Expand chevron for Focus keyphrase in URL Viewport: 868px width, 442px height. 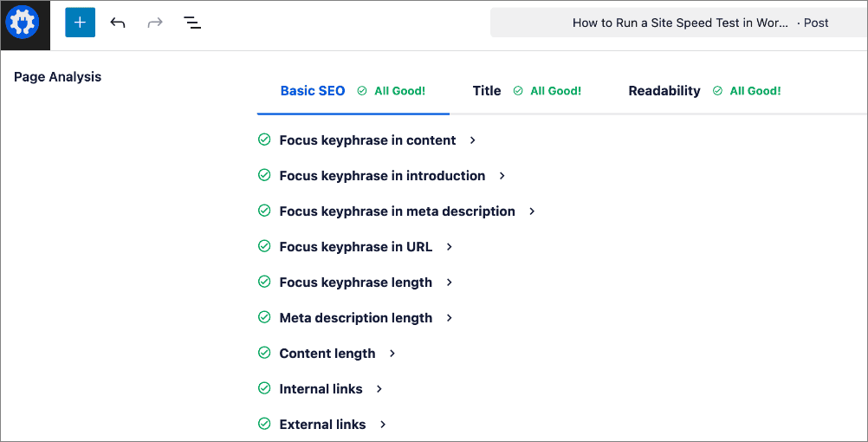tap(450, 247)
